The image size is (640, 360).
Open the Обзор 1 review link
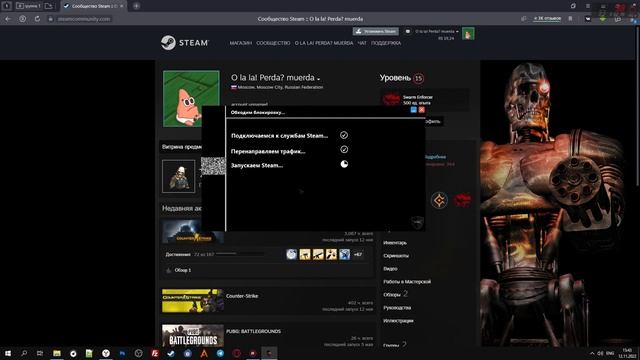click(x=182, y=270)
